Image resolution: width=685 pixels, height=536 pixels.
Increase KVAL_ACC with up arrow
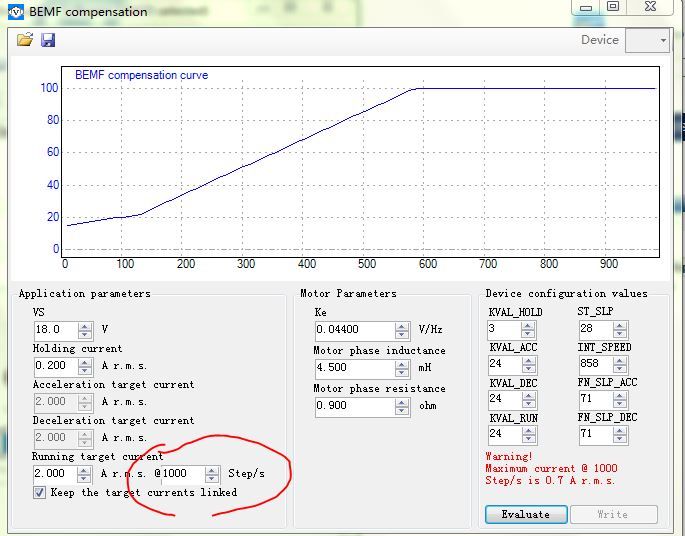coord(529,361)
